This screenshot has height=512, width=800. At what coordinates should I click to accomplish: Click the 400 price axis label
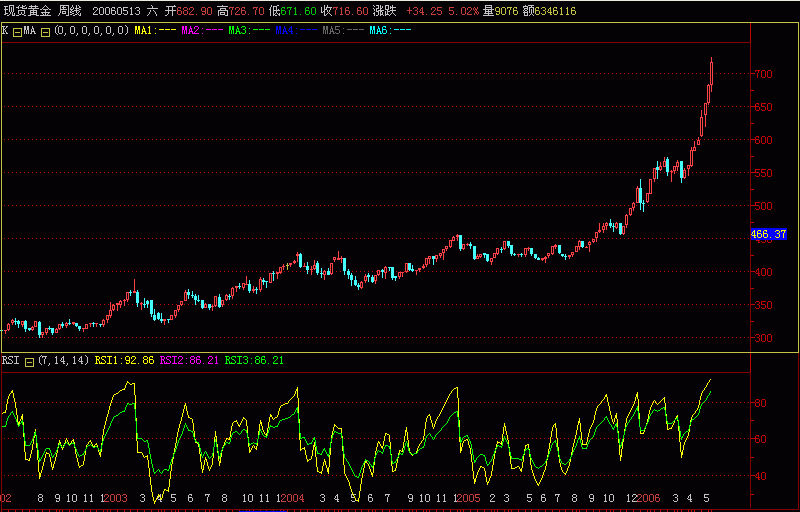tap(765, 272)
